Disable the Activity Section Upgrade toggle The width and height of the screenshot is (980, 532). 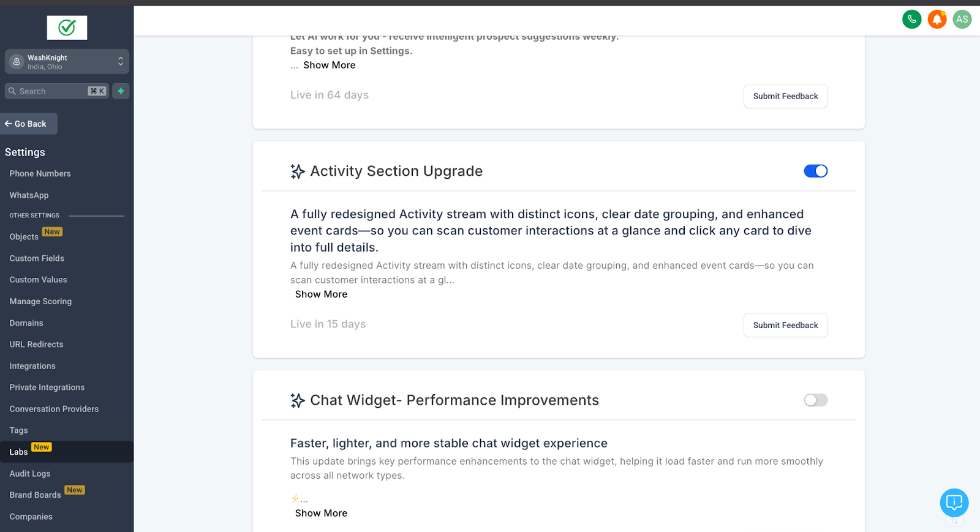[x=815, y=171]
